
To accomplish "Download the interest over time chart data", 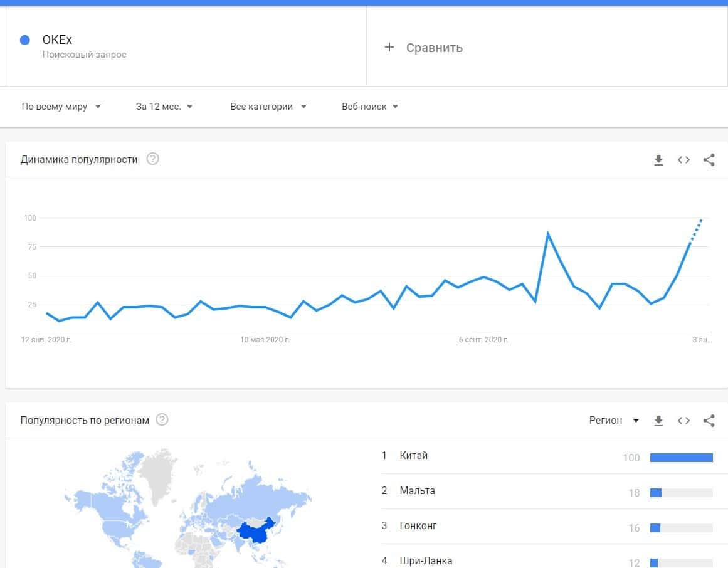I will pyautogui.click(x=658, y=160).
